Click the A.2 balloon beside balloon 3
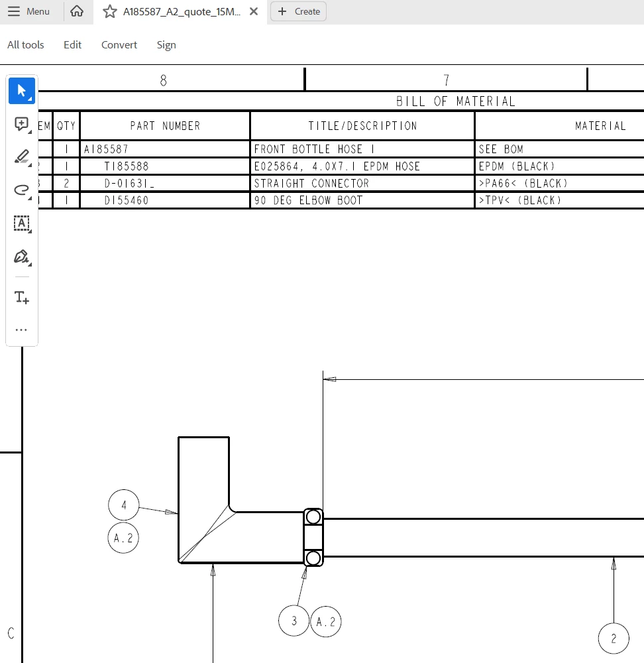Image resolution: width=644 pixels, height=663 pixels. 326,622
